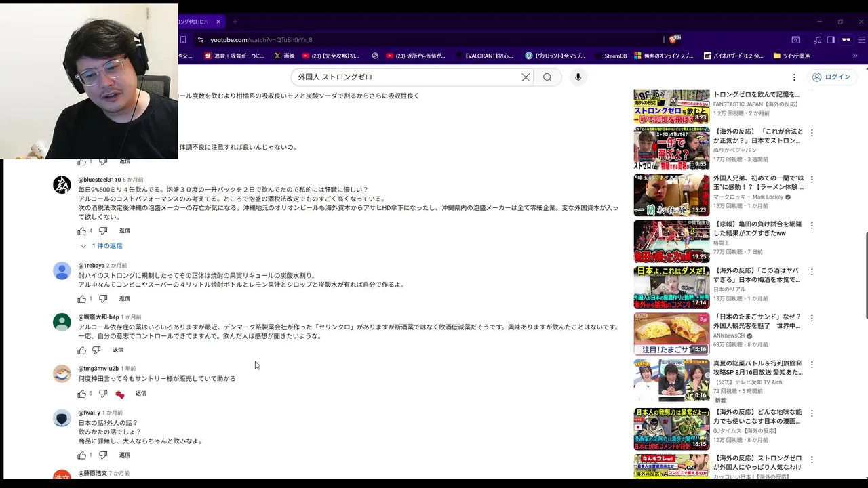The height and width of the screenshot is (488, 868).
Task: Open the 15:23 ramen video thumbnail
Action: 671,195
